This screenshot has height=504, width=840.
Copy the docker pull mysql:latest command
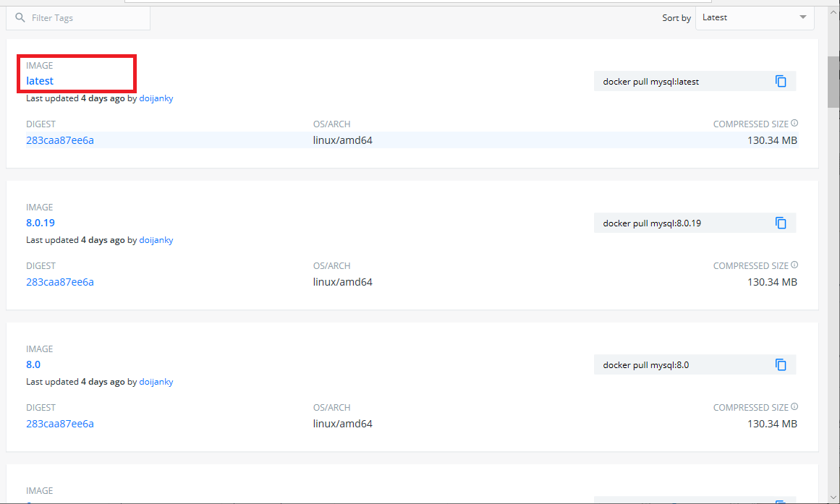tap(781, 82)
